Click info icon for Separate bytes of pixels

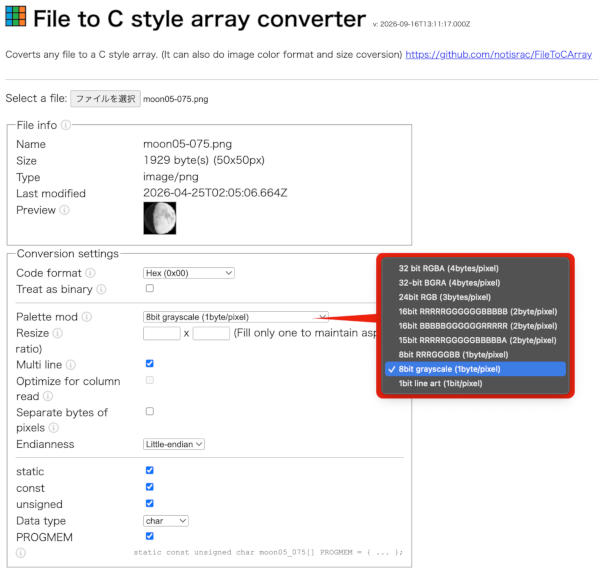(54, 428)
